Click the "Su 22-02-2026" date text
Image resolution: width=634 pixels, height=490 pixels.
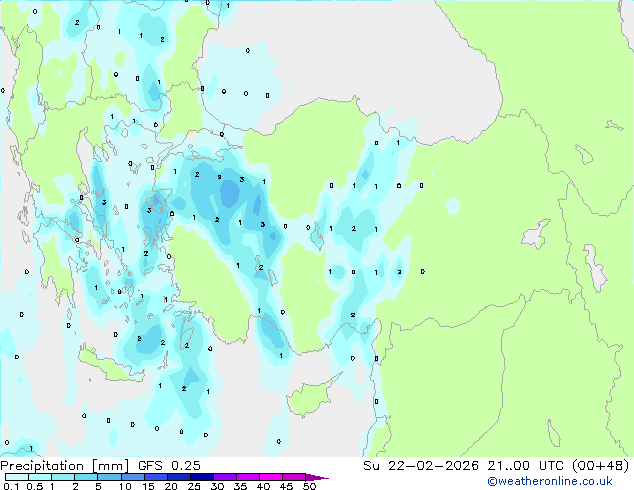pyautogui.click(x=421, y=466)
